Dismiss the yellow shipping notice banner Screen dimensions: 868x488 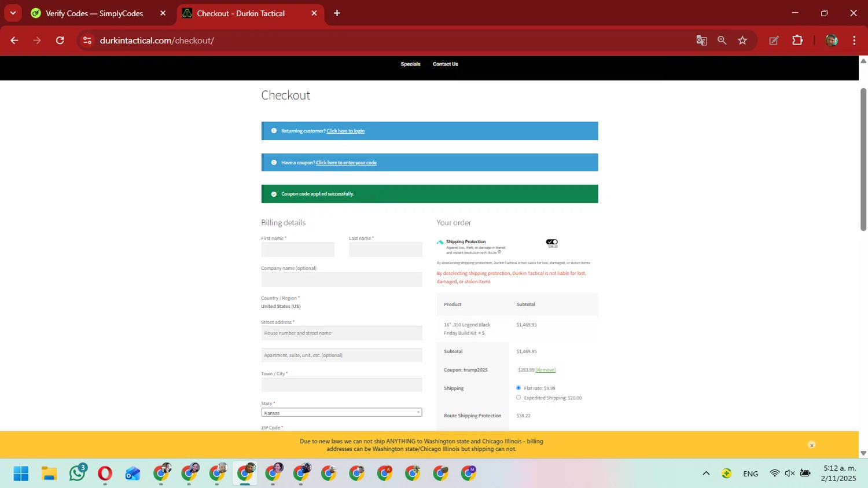point(811,445)
